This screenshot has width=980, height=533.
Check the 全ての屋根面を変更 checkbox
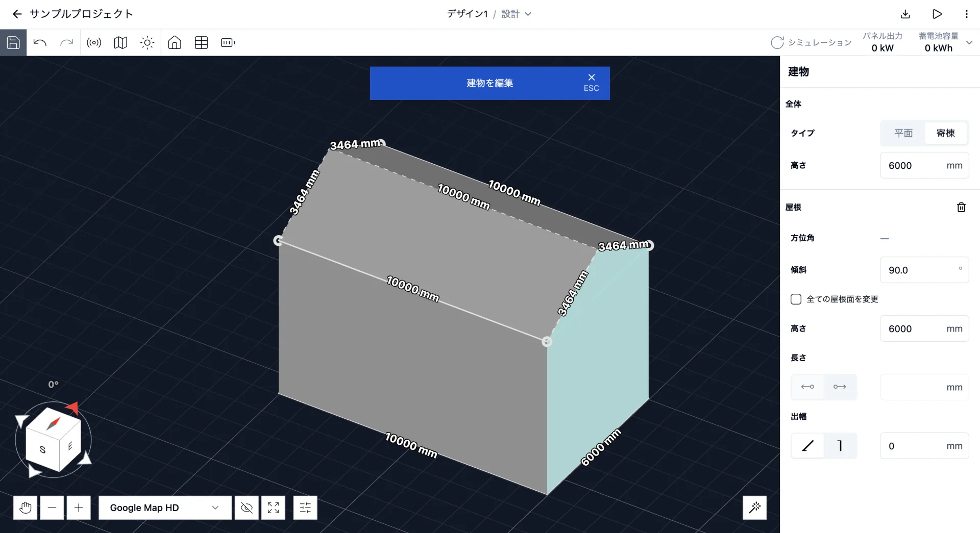796,299
